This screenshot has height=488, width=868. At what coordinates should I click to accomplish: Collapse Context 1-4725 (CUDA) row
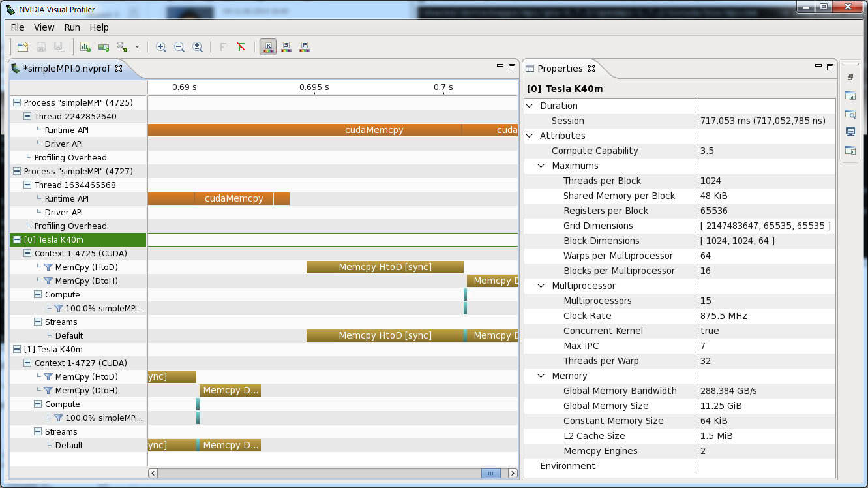coord(27,253)
